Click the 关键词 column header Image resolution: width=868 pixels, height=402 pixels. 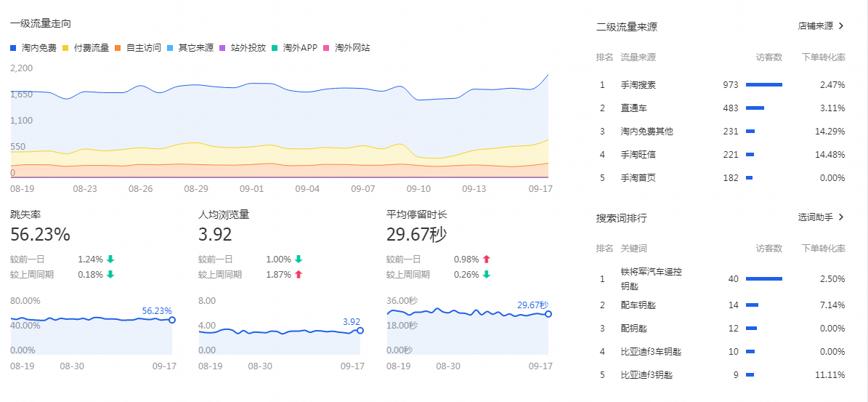click(x=634, y=249)
